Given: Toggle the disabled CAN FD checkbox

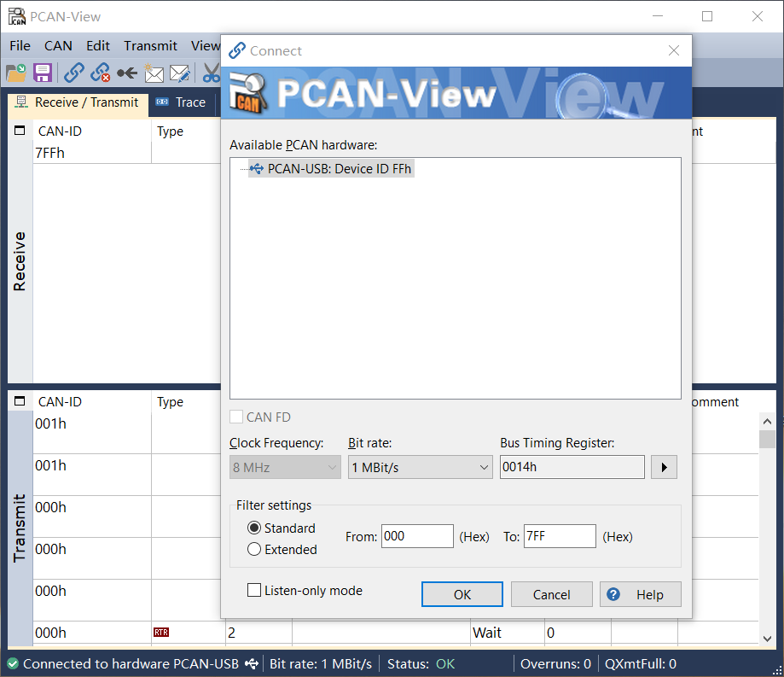Looking at the screenshot, I should pyautogui.click(x=236, y=417).
